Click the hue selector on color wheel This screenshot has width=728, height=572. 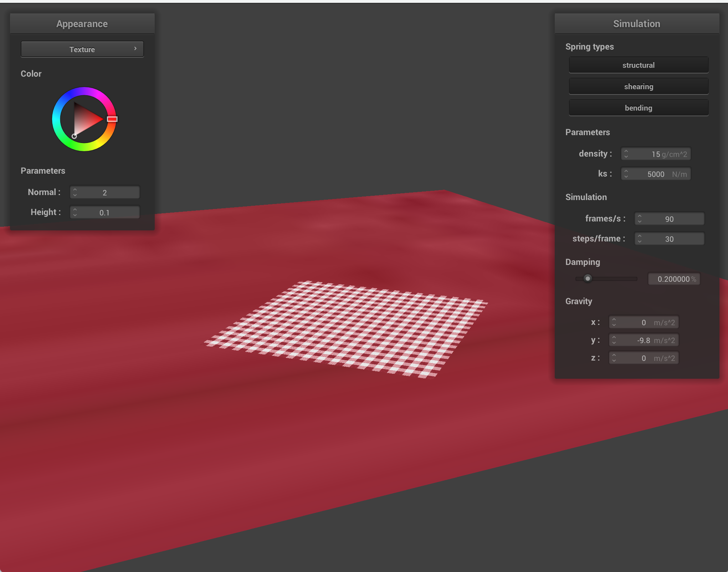tap(112, 119)
